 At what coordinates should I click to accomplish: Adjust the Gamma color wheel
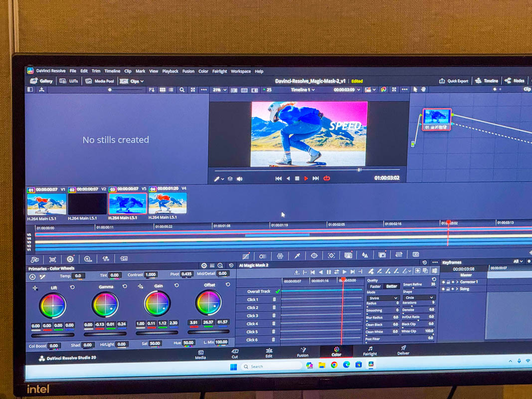(106, 304)
